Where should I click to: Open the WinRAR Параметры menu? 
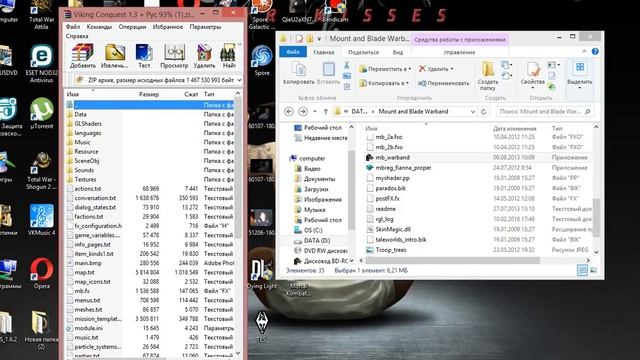point(205,27)
